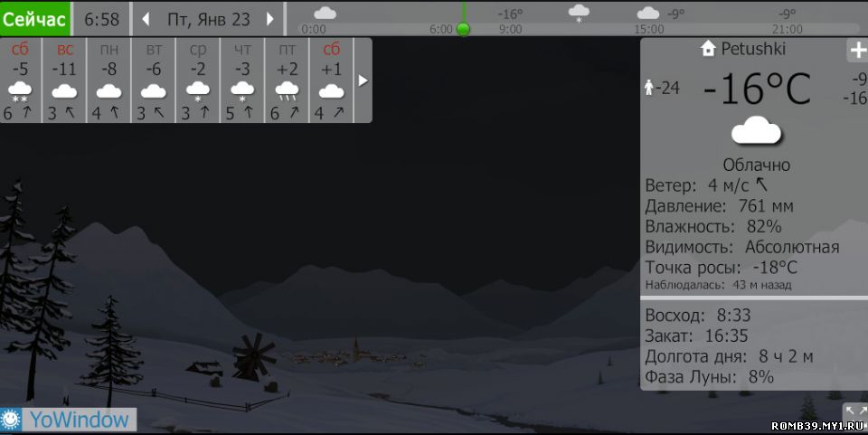Select the first сб forecast day at -5
Viewport: 868px width, 435px height.
(21, 80)
